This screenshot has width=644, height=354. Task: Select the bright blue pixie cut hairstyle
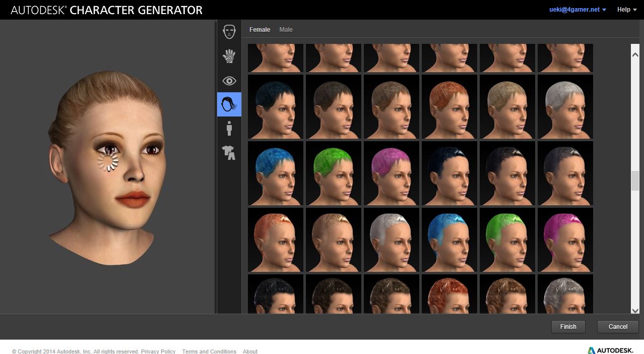pos(276,173)
